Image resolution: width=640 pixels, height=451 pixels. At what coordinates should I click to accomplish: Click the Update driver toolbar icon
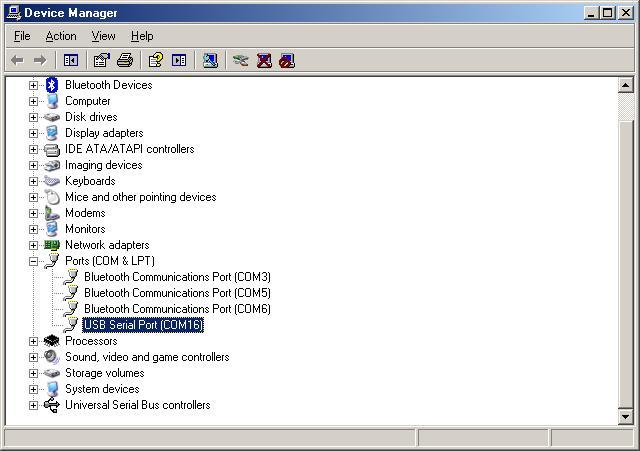(x=241, y=61)
